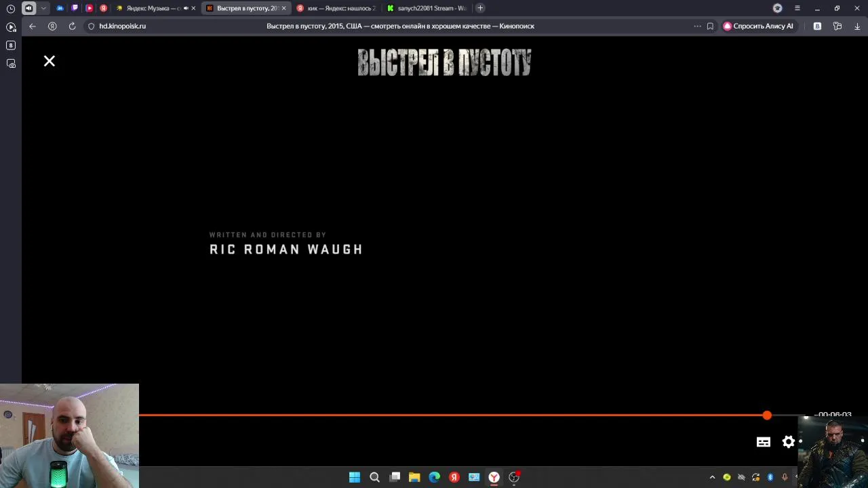The width and height of the screenshot is (868, 488).
Task: Mute audio on Яндекс Музыка tab
Action: (x=185, y=8)
